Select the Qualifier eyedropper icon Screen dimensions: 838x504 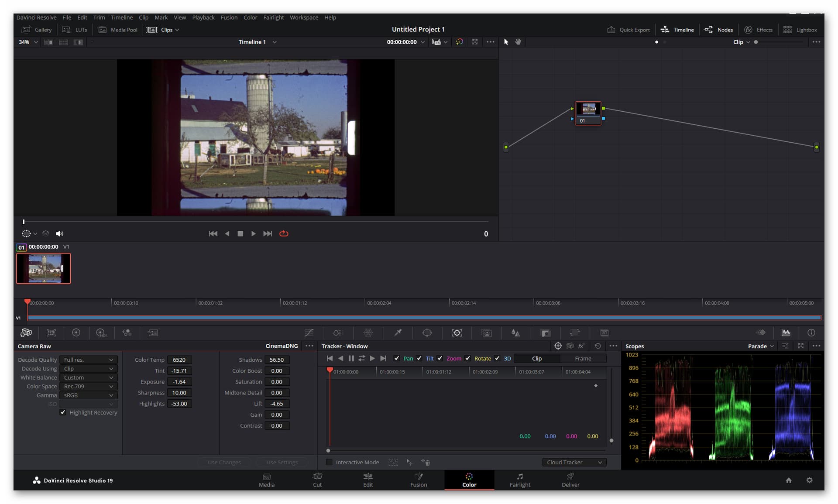point(398,333)
